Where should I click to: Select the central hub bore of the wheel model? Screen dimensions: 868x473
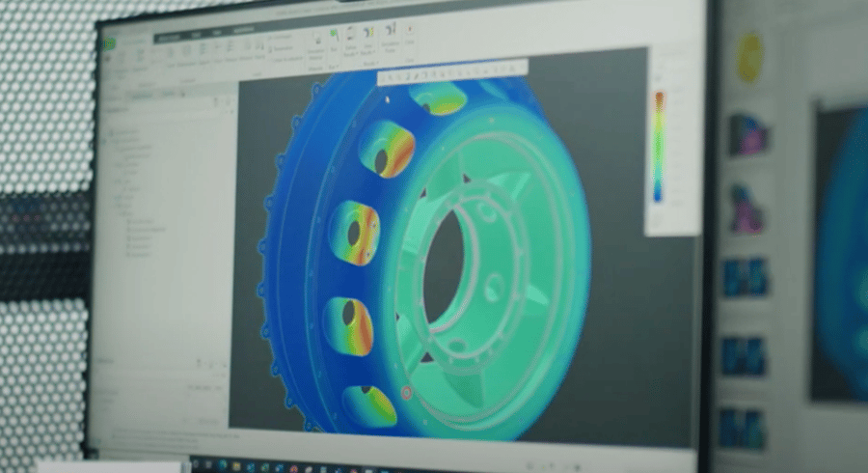[x=445, y=267]
